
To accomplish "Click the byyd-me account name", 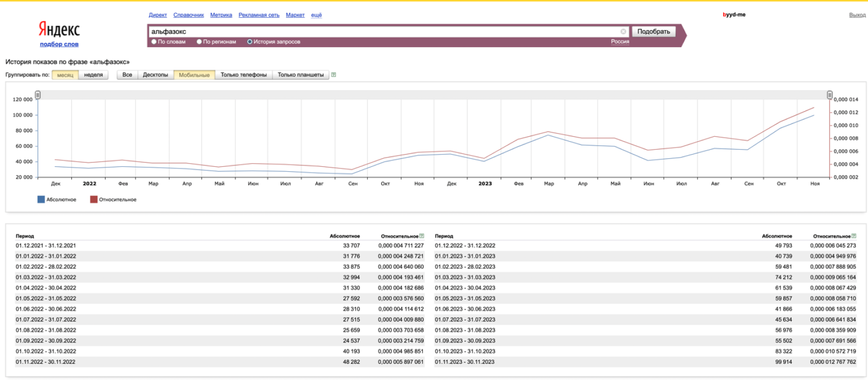I will [734, 15].
